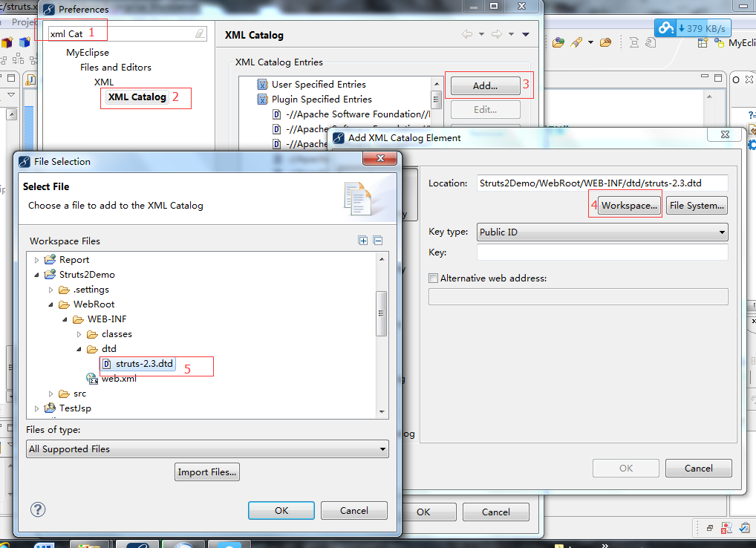Click the Workspace... button

629,206
